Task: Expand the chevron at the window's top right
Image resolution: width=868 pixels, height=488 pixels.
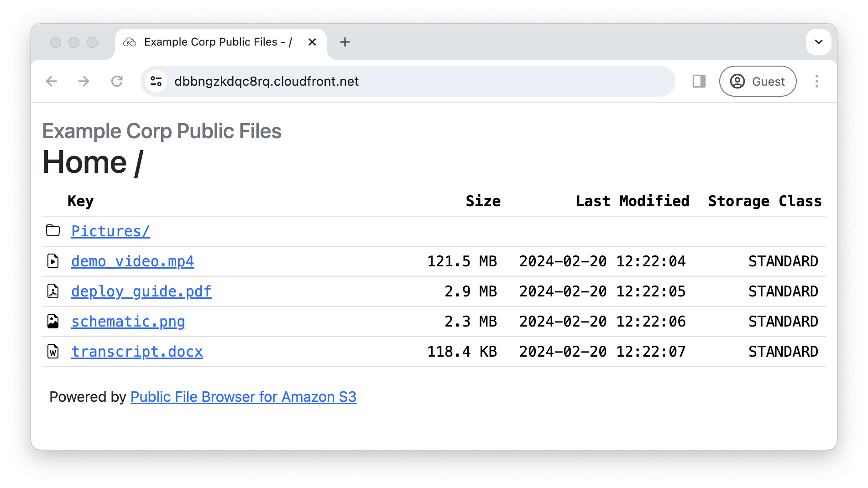Action: 818,42
